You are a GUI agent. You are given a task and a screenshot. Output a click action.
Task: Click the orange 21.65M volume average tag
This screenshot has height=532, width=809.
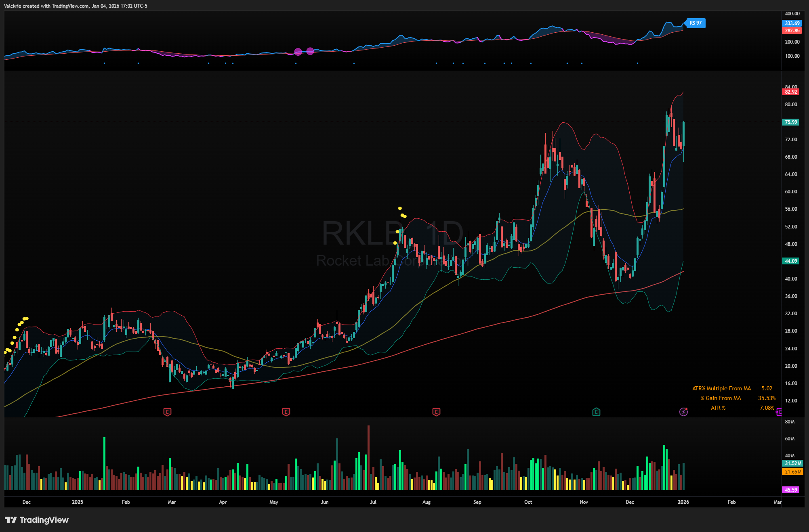[793, 471]
